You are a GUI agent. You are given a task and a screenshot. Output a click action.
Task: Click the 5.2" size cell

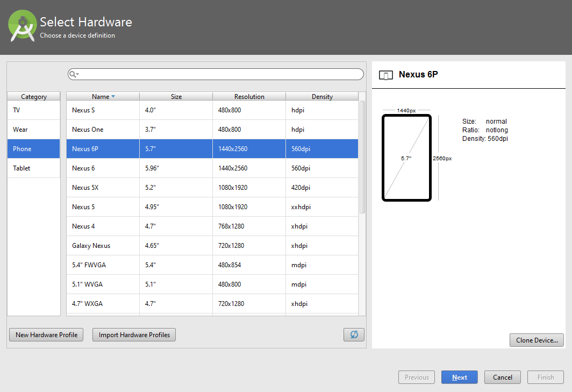176,187
